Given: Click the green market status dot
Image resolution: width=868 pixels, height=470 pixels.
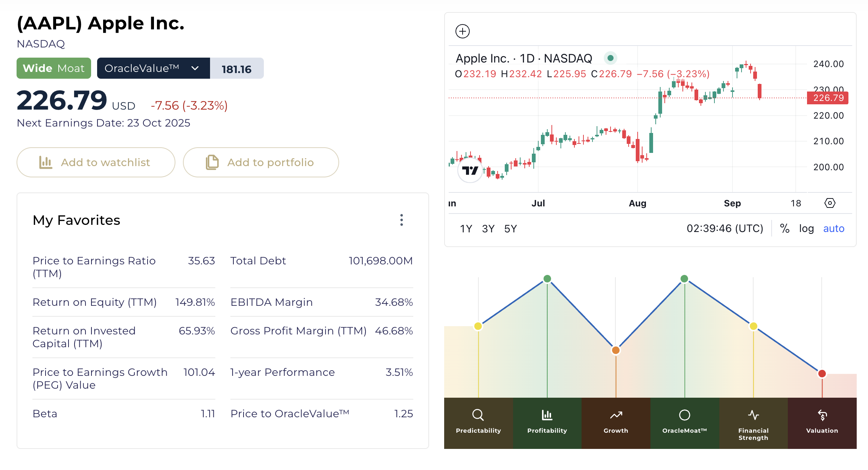Looking at the screenshot, I should point(611,58).
